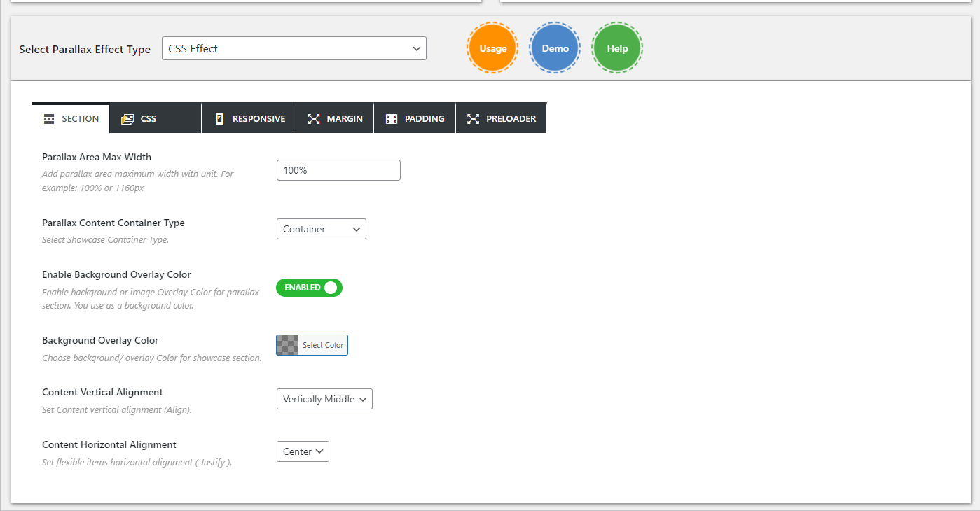Click the Content Vertical Alignment label
Viewport: 980px width, 511px height.
pos(102,392)
